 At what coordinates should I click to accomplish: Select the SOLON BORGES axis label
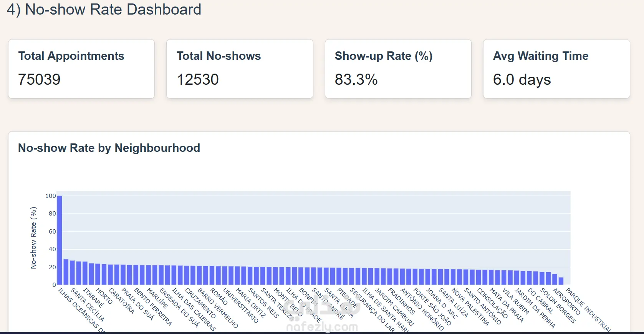tap(558, 305)
